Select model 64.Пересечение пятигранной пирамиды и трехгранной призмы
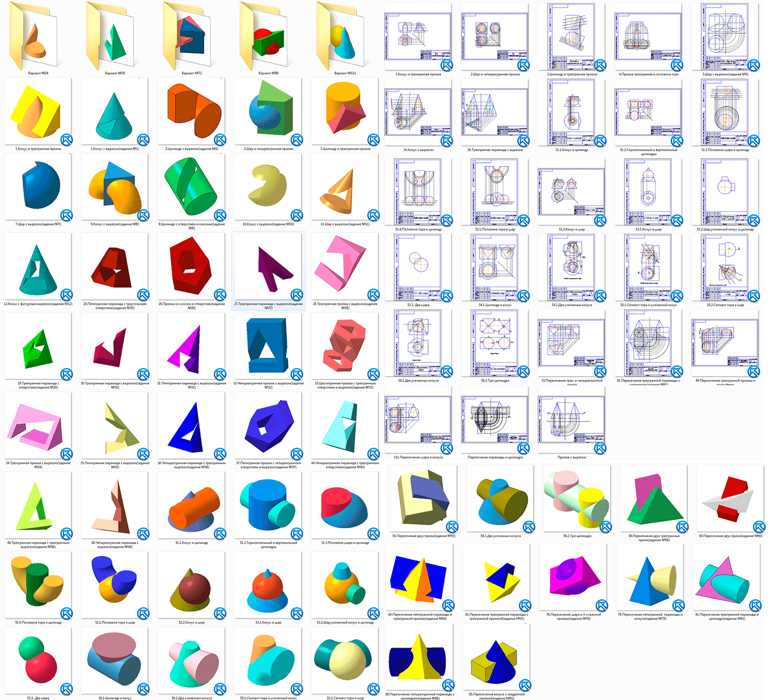Image resolution: width=771 pixels, height=700 pixels. point(420,578)
